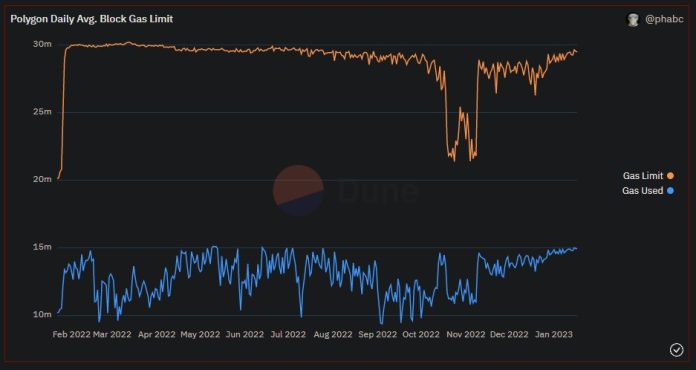696x370 pixels.
Task: Click the Gas Used legend label
Action: click(643, 191)
